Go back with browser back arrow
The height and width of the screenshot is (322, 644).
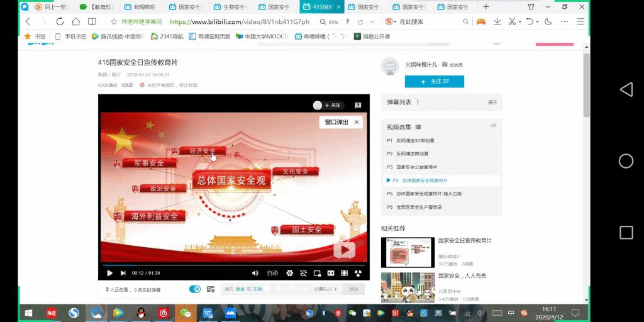[x=28, y=21]
